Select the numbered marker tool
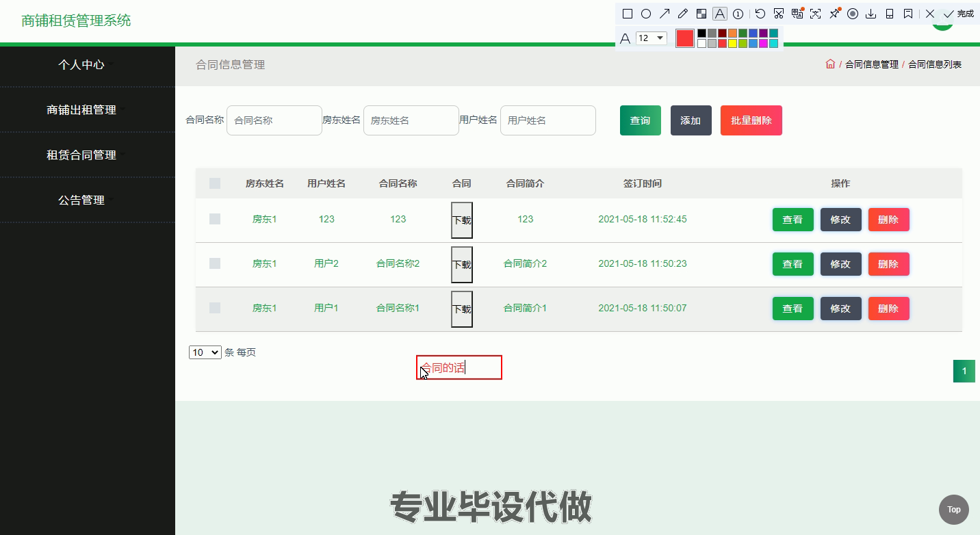This screenshot has height=535, width=980. tap(738, 14)
